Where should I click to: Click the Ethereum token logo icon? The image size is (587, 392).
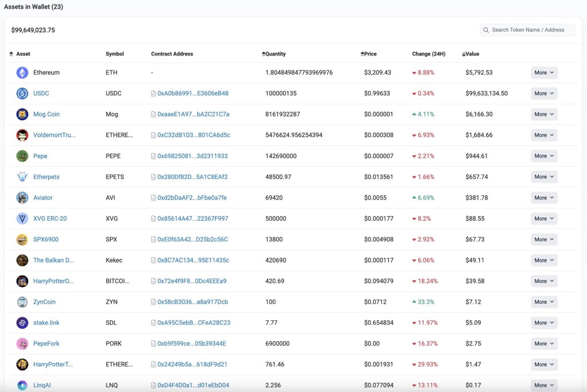point(22,73)
